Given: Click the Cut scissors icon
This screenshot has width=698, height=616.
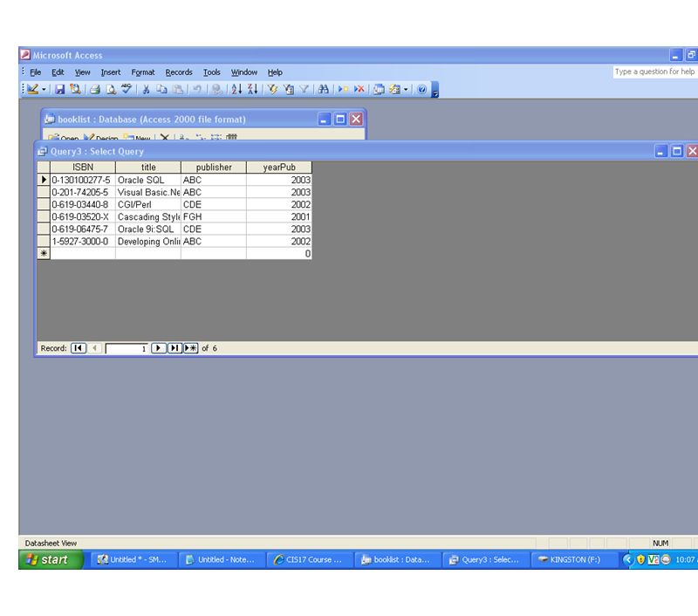Looking at the screenshot, I should (146, 90).
